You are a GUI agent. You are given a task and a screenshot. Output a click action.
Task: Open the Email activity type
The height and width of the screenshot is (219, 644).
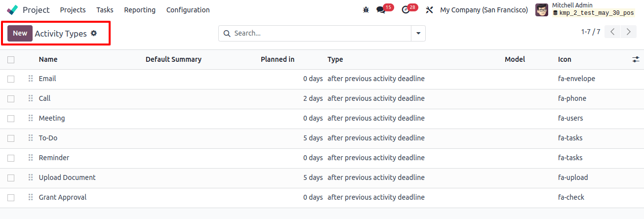(x=47, y=79)
